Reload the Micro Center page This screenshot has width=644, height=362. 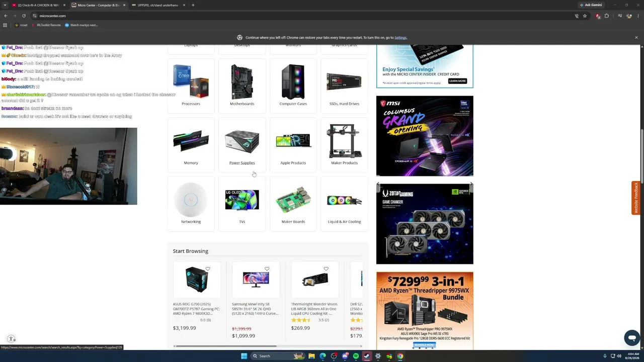[x=24, y=16]
